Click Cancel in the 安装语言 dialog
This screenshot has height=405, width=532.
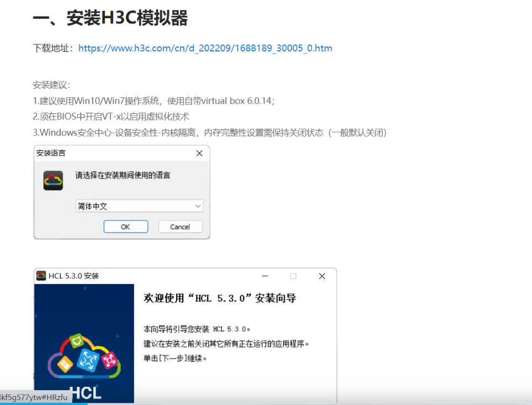180,227
